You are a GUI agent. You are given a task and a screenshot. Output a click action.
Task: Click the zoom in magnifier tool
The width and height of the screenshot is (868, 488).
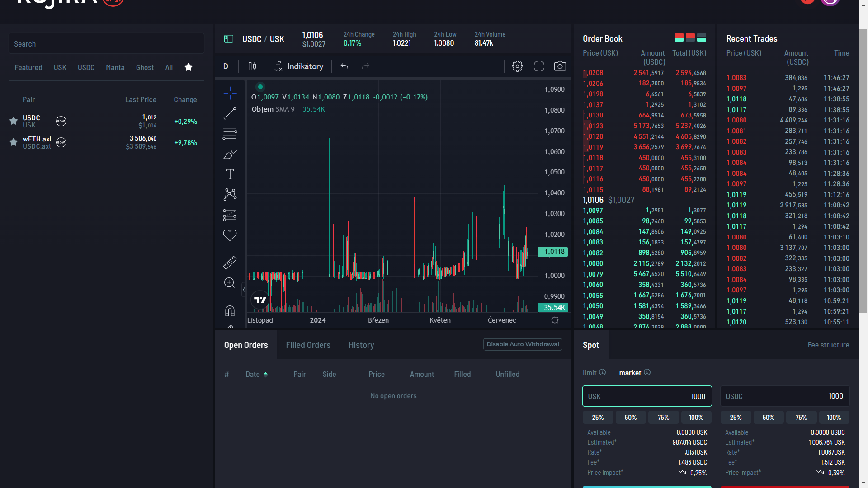point(230,283)
